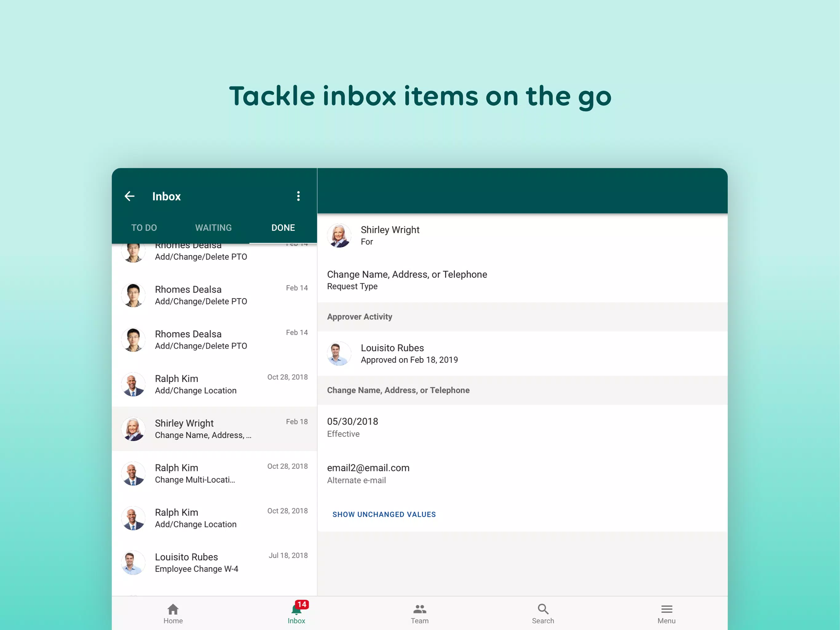Click SHOW UNCHANGED VALUES link
Image resolution: width=840 pixels, height=630 pixels.
click(x=384, y=514)
